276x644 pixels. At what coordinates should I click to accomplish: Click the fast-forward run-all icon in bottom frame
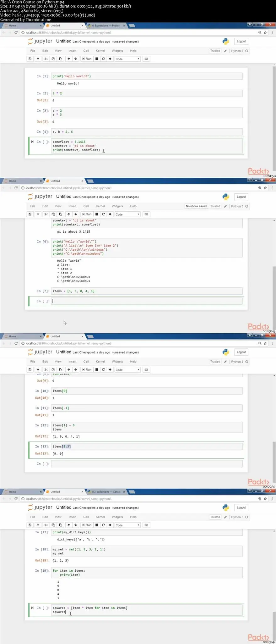tap(110, 525)
